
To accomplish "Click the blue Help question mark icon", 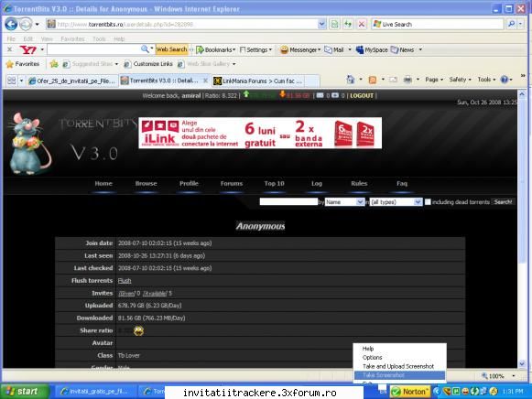I will click(x=505, y=80).
